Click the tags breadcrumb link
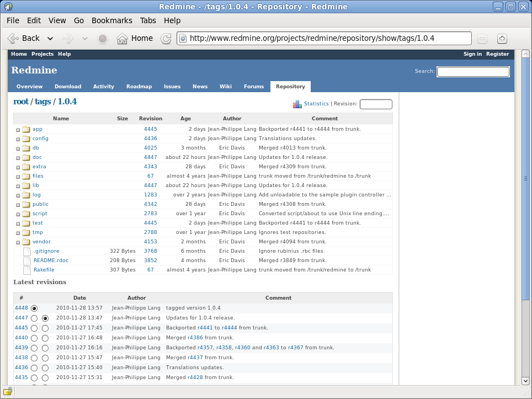The height and width of the screenshot is (399, 532). (42, 102)
